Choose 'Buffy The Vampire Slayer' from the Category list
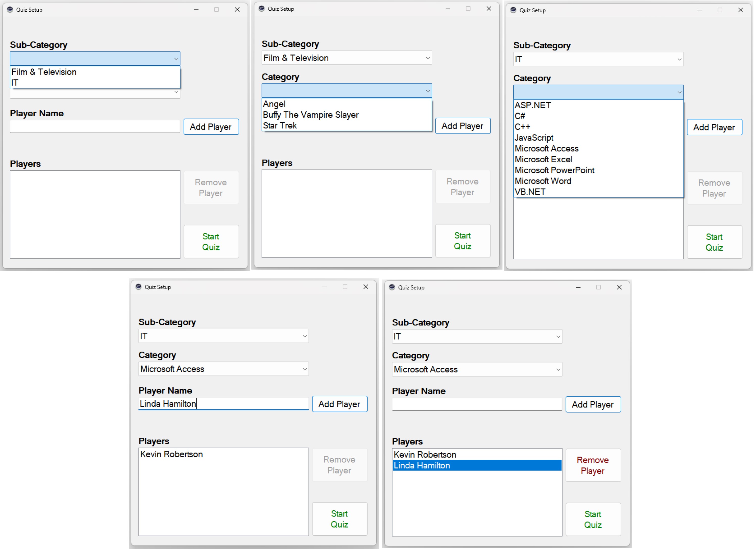 [311, 115]
